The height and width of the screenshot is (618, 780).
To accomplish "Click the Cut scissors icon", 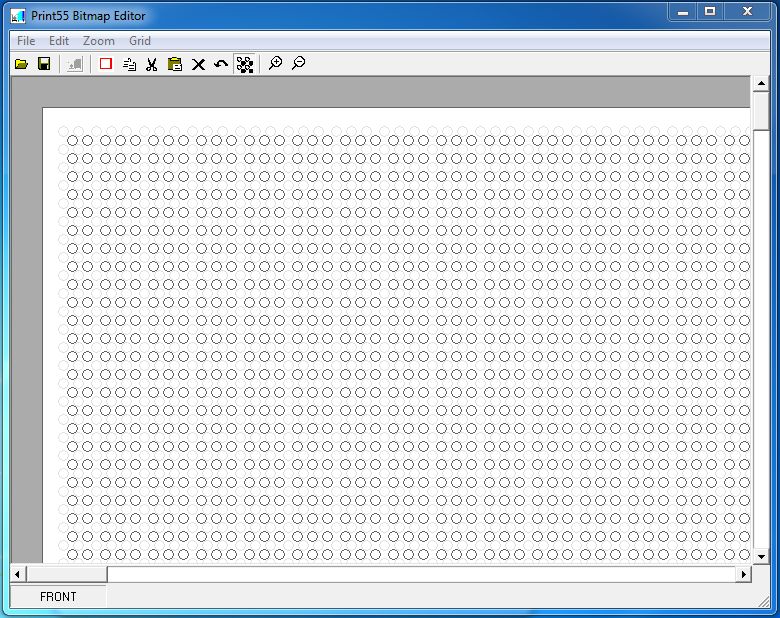I will 152,64.
